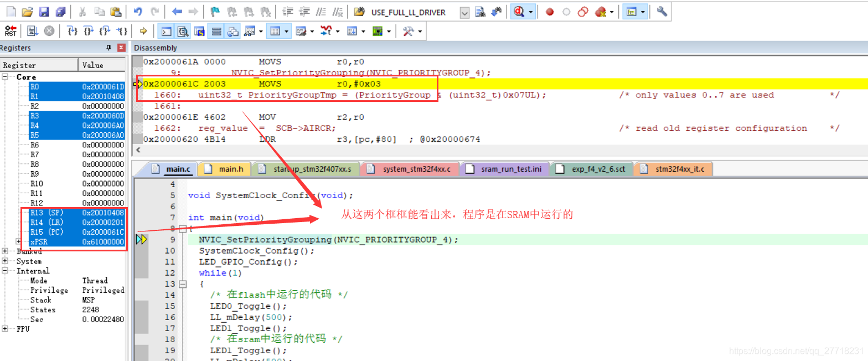Image resolution: width=868 pixels, height=361 pixels.
Task: Save the current file
Action: pyautogui.click(x=44, y=12)
